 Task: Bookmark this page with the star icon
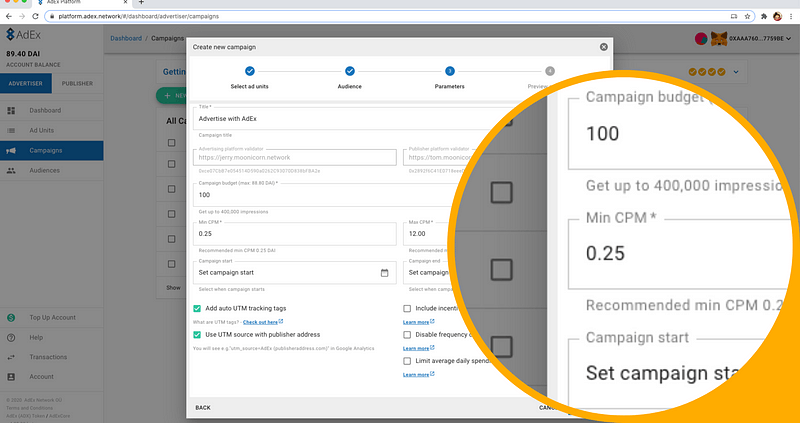tap(747, 16)
